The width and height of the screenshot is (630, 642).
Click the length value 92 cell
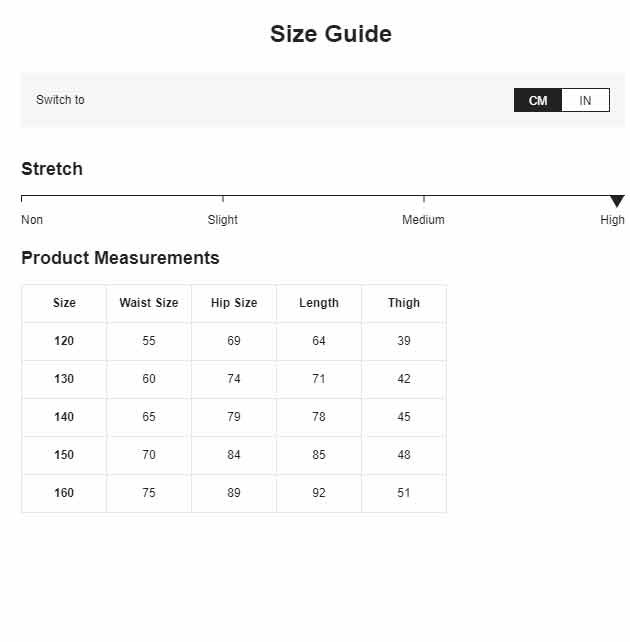pos(319,493)
